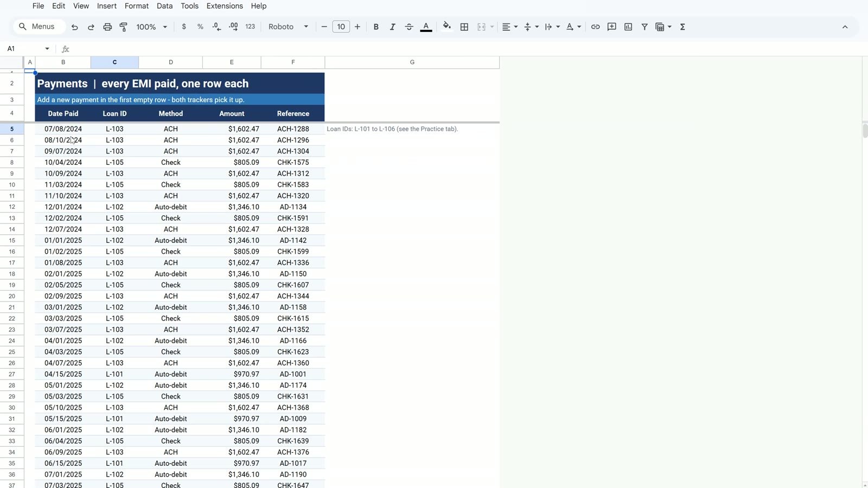
Task: Open the Roboto font dropdown
Action: (x=288, y=27)
